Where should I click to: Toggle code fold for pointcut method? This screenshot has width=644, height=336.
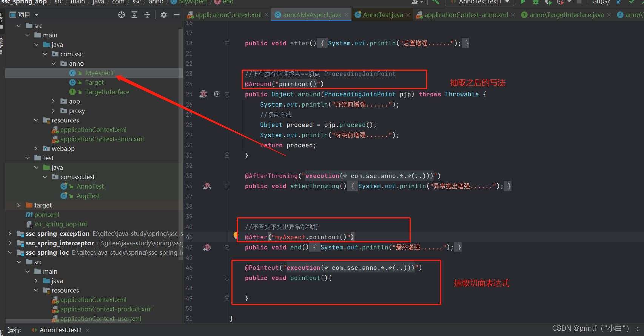[x=227, y=278]
